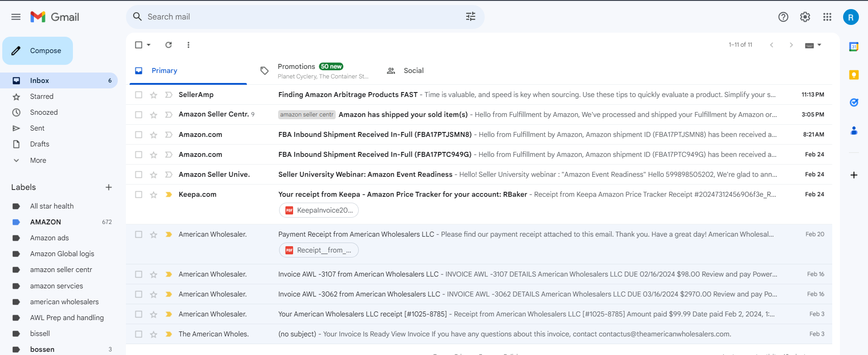Viewport: 868px width, 355px height.
Task: Check the select-all checkbox in toolbar
Action: tap(139, 45)
